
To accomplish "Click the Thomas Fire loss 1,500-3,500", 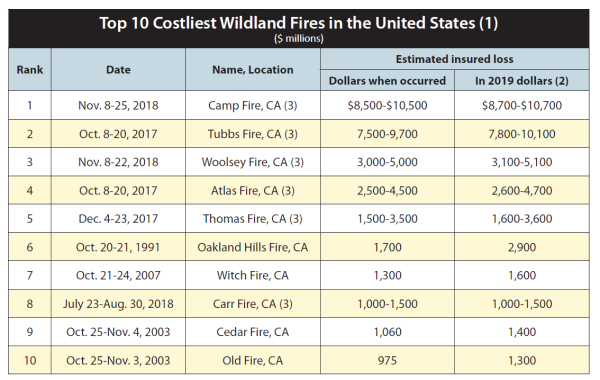I will click(x=387, y=219).
